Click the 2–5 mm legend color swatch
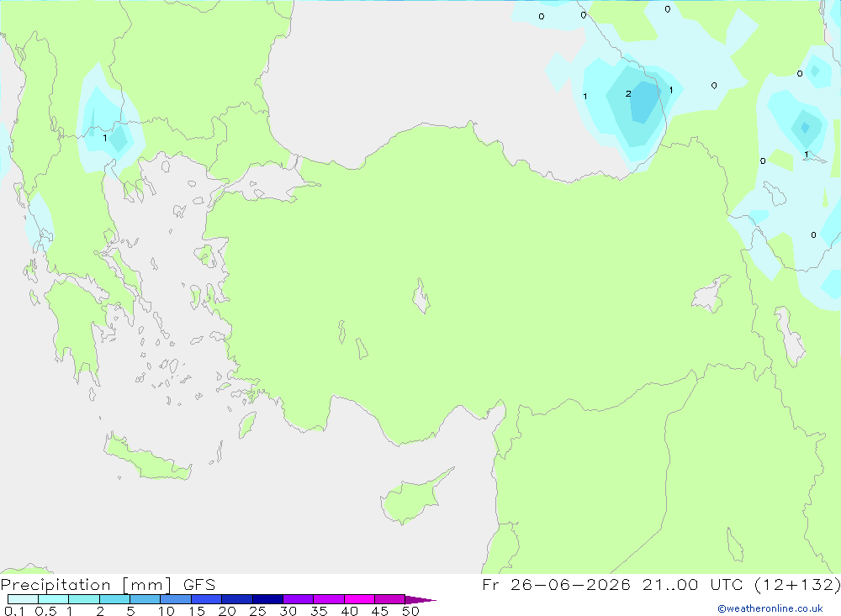Viewport: 841px width, 616px height. 114,599
